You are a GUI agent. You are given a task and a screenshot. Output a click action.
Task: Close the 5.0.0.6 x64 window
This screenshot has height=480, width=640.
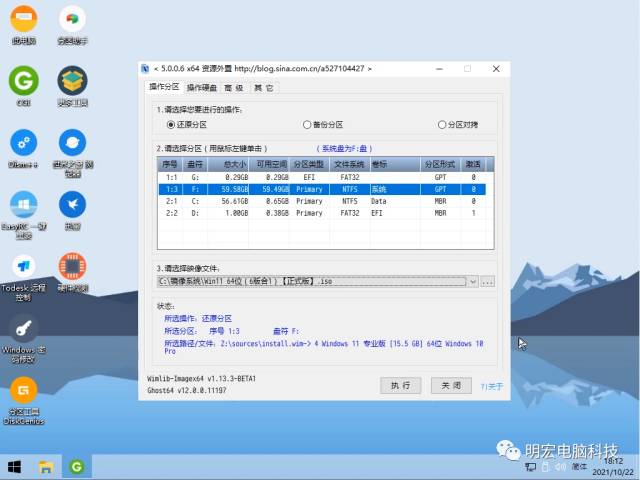496,69
